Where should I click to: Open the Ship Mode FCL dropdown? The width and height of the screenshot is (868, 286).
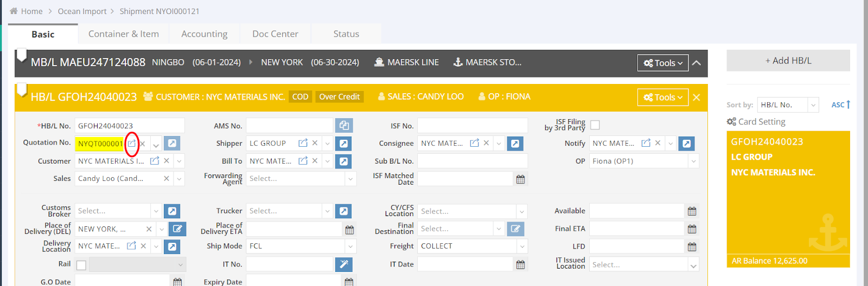(x=350, y=246)
